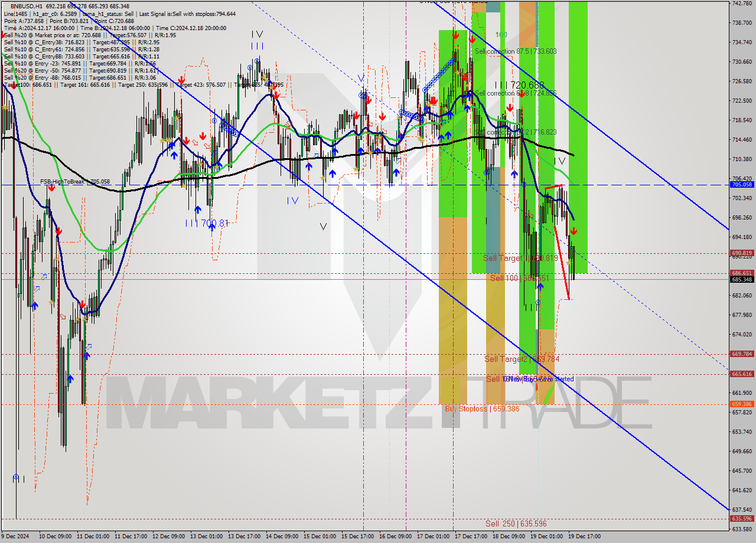756x543 pixels.
Task: Click the 726.580 price scale label
Action: [x=742, y=81]
